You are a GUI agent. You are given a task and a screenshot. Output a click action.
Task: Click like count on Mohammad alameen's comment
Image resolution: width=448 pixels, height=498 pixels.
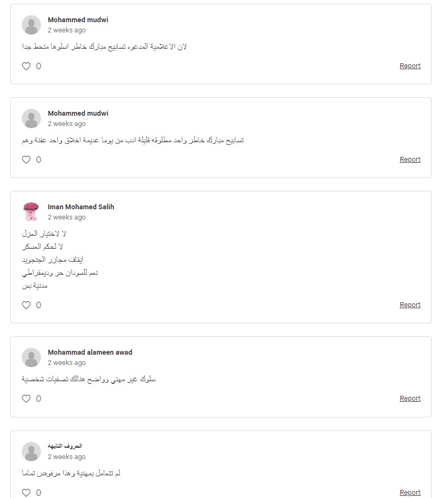coord(38,399)
